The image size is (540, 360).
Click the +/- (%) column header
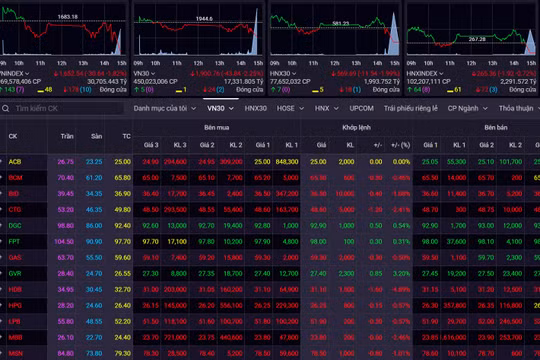tap(401, 145)
